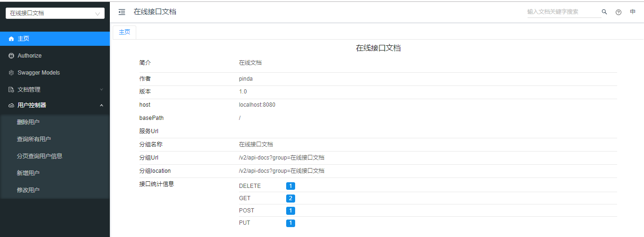644x237 pixels.
Task: Collapse the 用户控制器 menu arrow
Action: 101,105
